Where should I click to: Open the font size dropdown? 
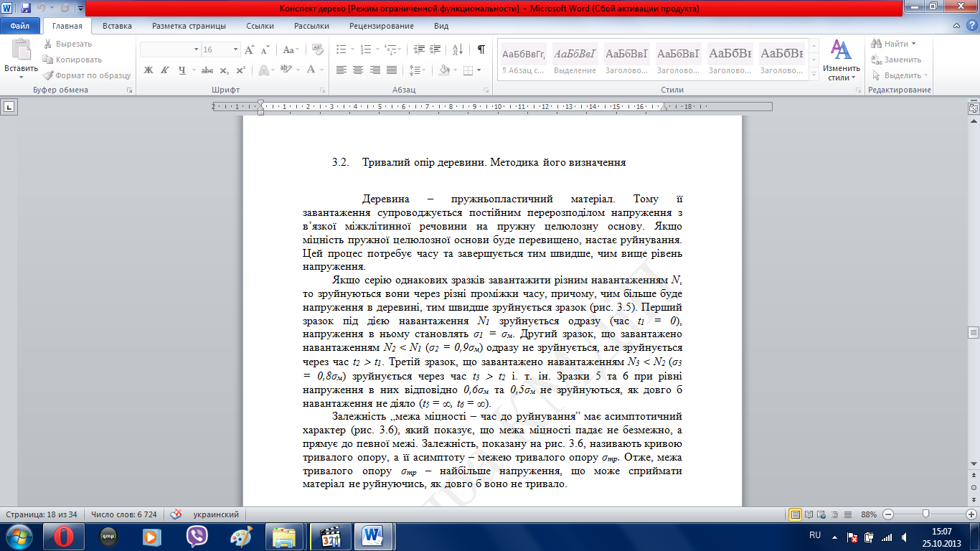tap(236, 50)
